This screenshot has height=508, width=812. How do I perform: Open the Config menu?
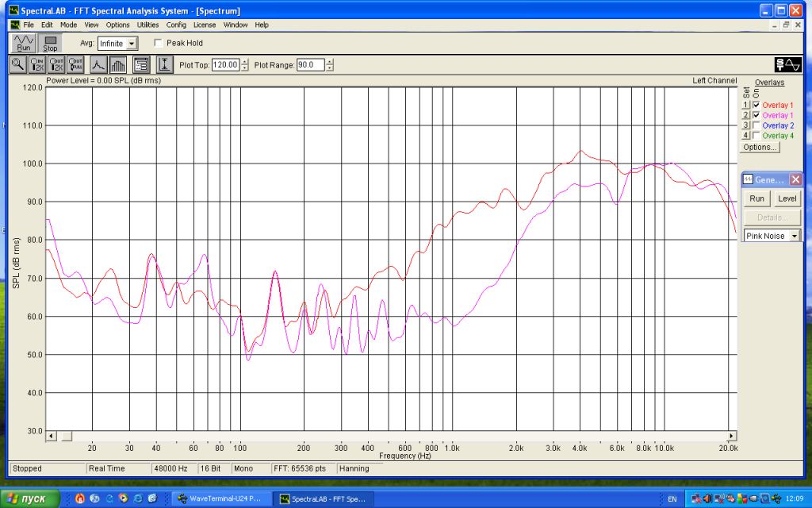[x=176, y=25]
